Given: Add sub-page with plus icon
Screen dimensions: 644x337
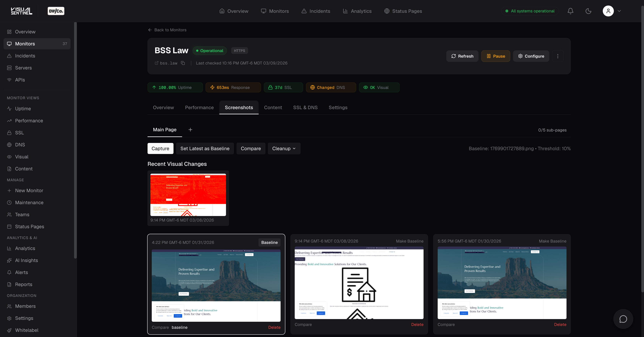Looking at the screenshot, I should coord(190,130).
